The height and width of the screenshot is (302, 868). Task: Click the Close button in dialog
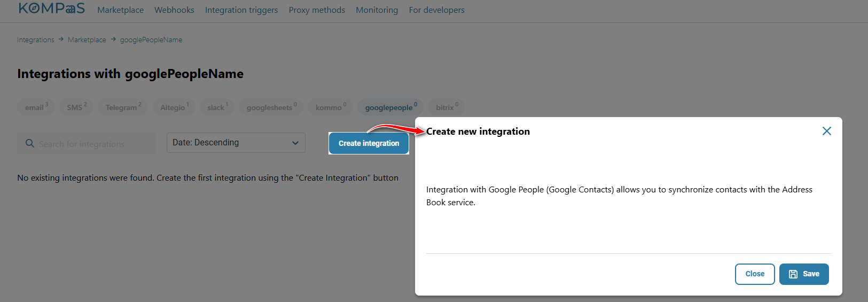755,274
